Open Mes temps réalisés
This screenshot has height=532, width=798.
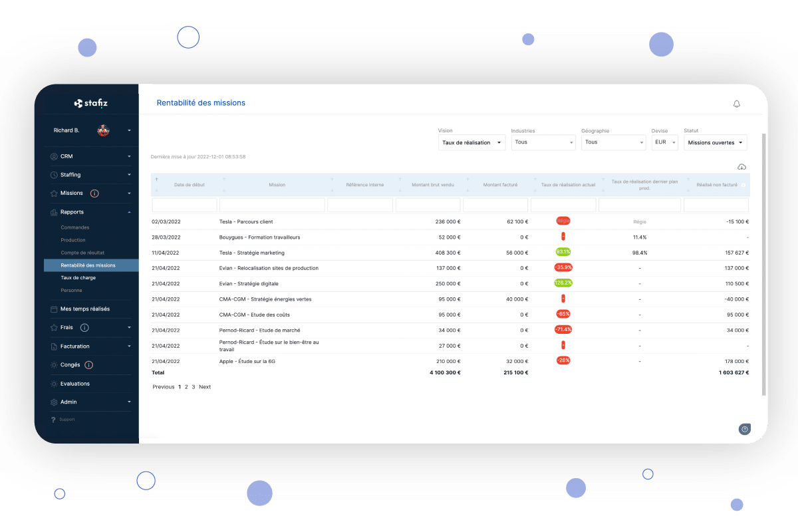click(85, 309)
